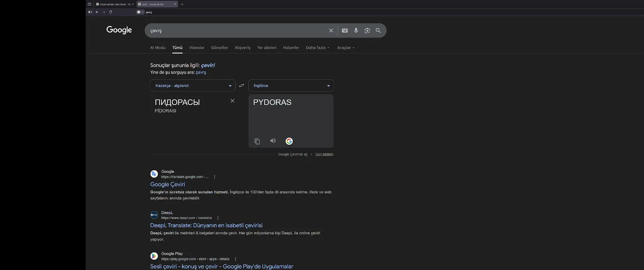Toggle the browser sidebar panel
This screenshot has width=644, height=270.
[x=90, y=12]
